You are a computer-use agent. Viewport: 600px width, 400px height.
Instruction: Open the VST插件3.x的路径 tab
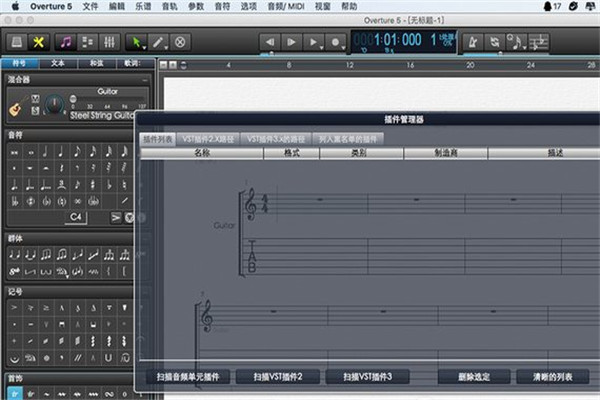pyautogui.click(x=276, y=139)
